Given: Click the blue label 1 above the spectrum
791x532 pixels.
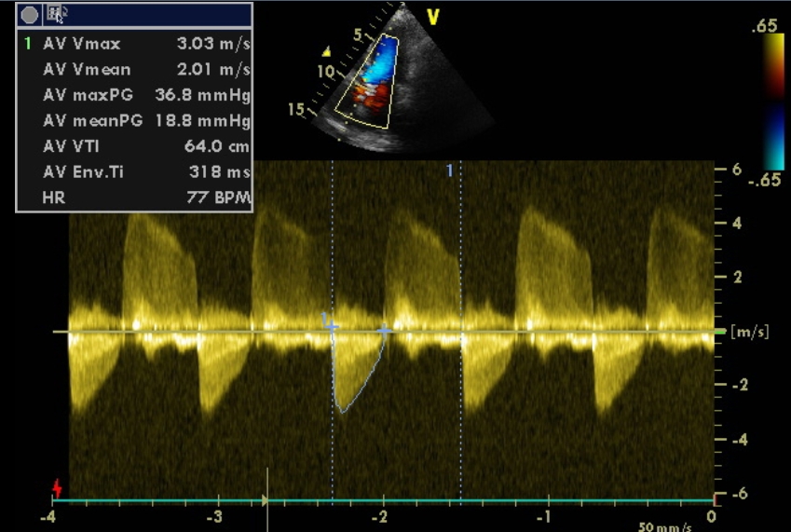Looking at the screenshot, I should point(449,171).
